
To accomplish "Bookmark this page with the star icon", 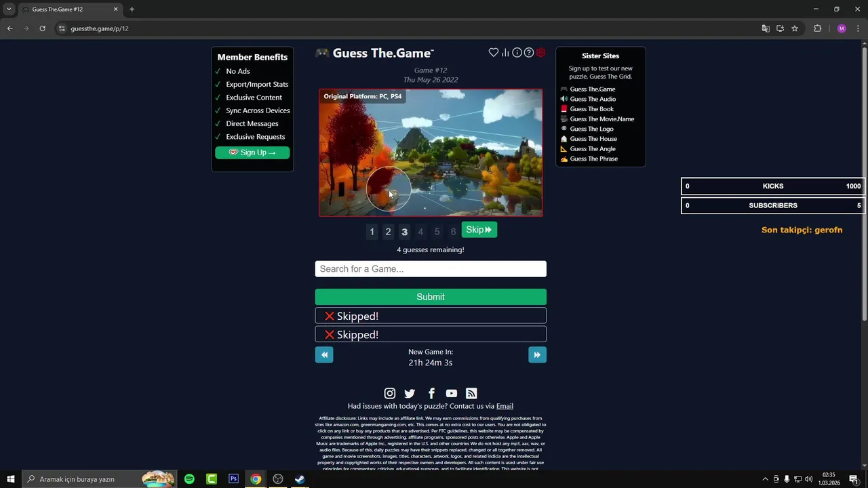I will tap(795, 28).
